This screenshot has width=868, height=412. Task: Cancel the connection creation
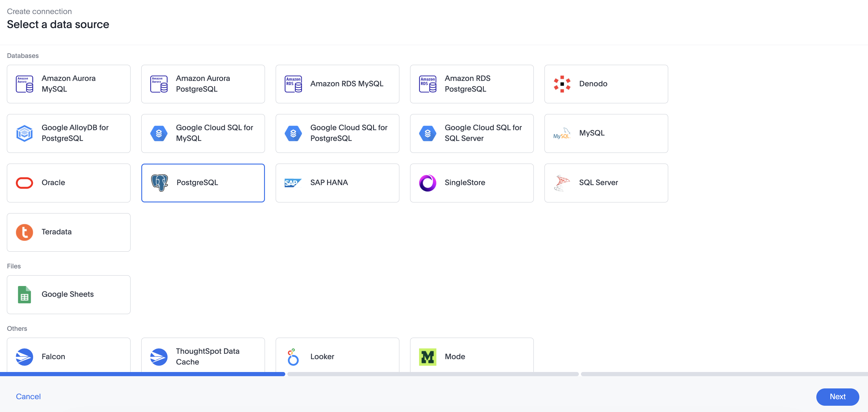point(28,396)
